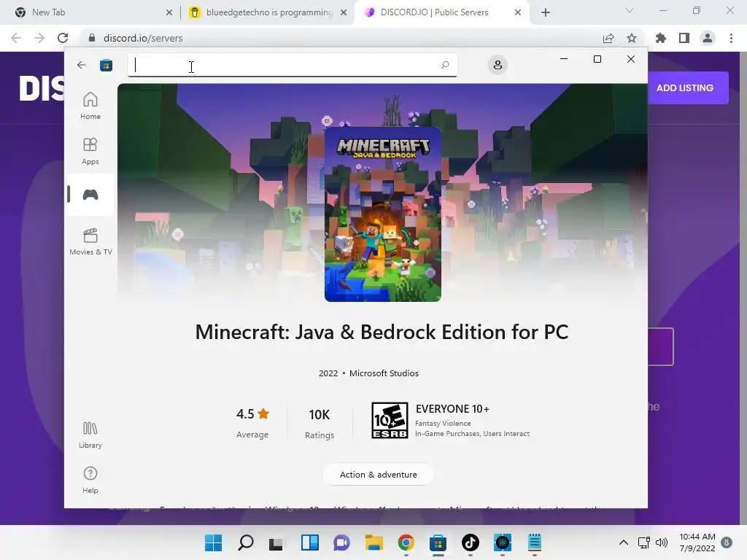The height and width of the screenshot is (560, 747).
Task: Reload the discord.io page
Action: (63, 38)
